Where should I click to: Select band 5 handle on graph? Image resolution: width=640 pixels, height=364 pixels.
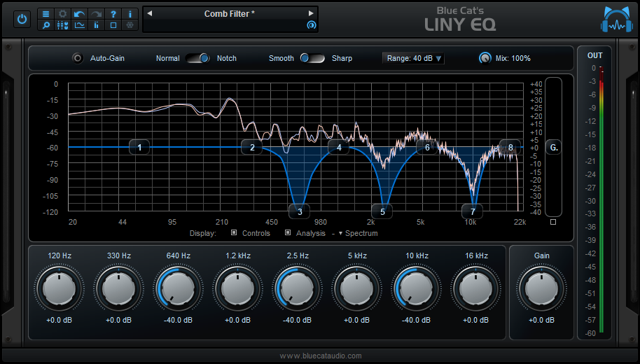382,211
